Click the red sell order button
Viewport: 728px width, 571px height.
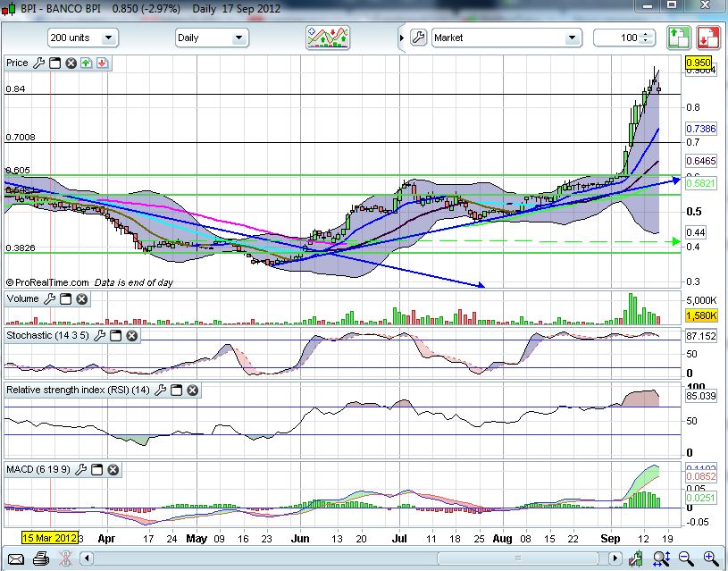tap(707, 38)
